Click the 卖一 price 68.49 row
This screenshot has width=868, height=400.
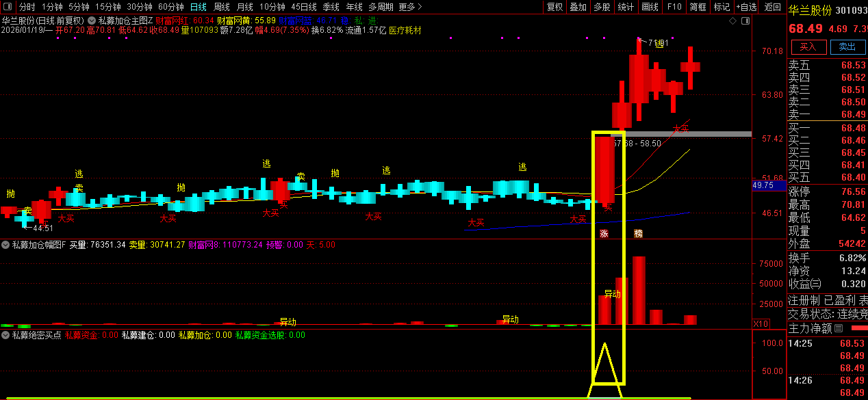828,114
